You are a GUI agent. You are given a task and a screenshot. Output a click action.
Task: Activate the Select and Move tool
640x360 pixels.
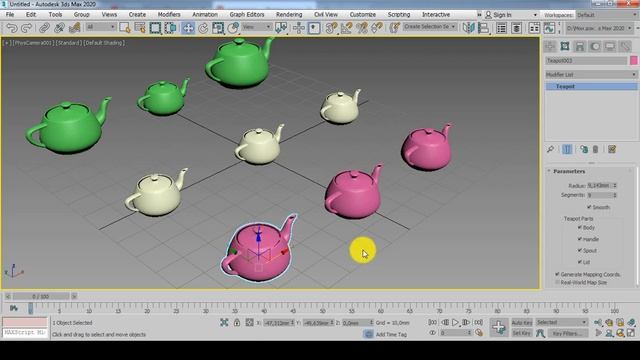click(x=188, y=28)
